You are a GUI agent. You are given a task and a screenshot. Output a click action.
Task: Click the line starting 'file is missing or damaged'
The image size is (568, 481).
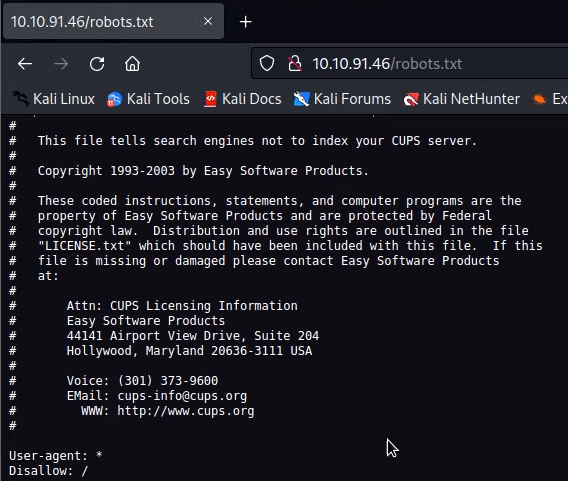268,261
